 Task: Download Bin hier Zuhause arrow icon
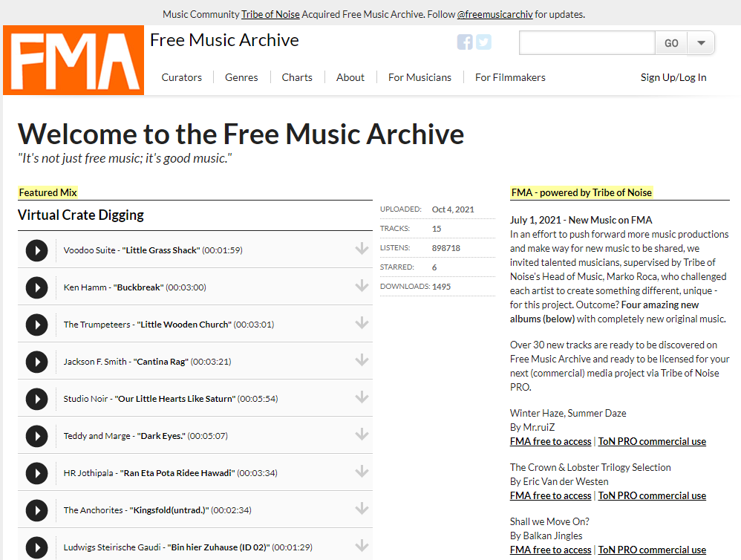(362, 545)
